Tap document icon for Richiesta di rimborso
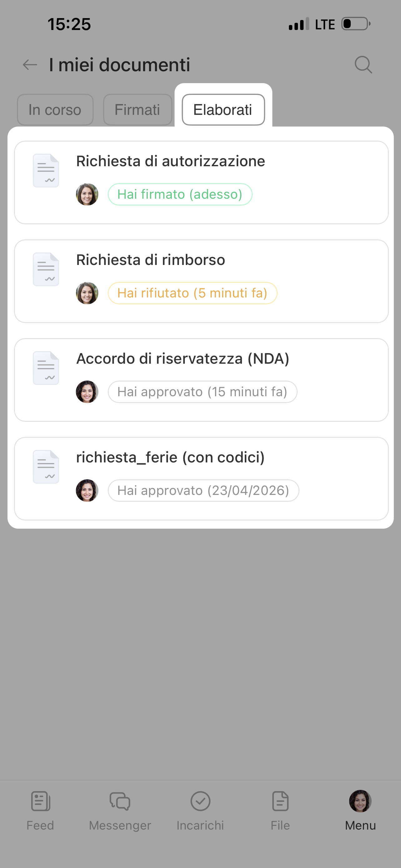 (46, 269)
